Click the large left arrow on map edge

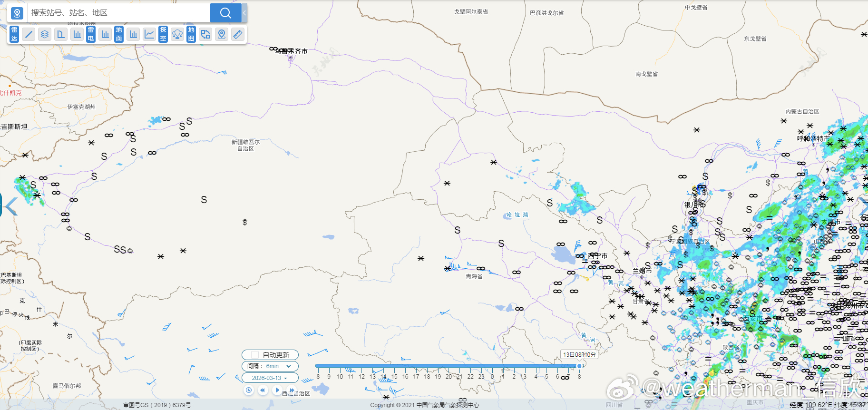[10, 206]
